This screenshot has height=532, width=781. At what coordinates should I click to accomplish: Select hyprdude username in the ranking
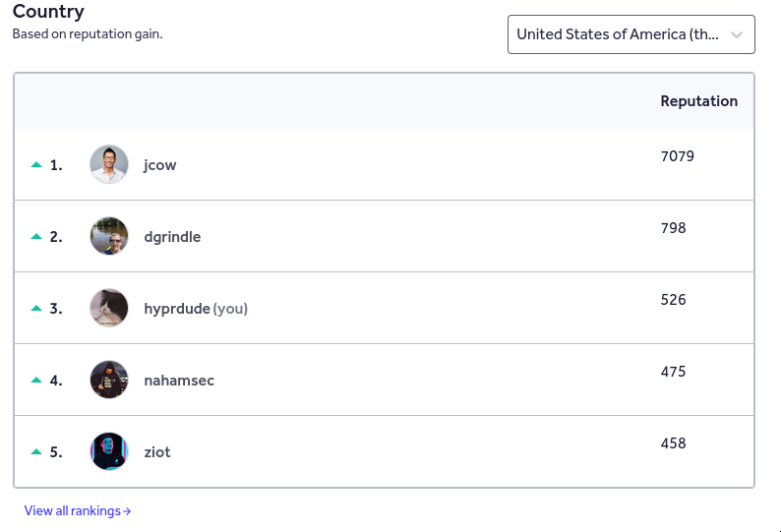coord(177,309)
